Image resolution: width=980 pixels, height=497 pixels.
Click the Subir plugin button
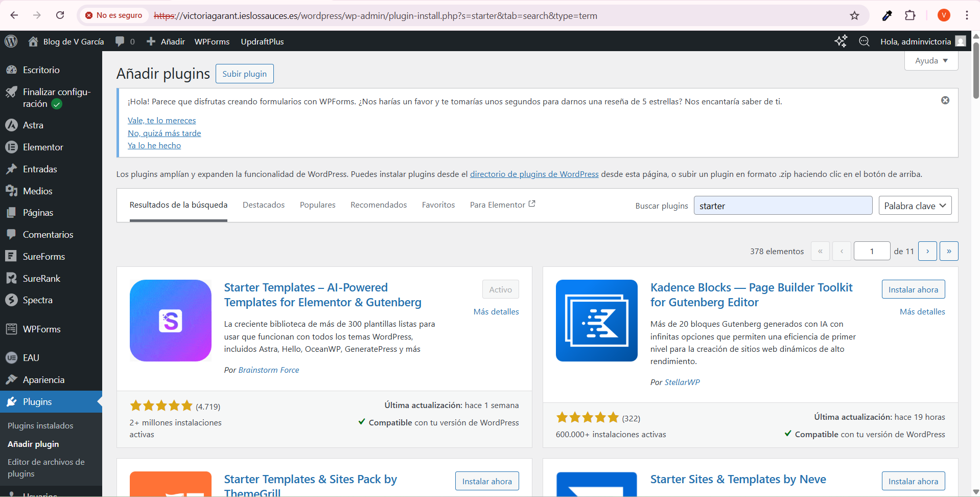click(244, 74)
